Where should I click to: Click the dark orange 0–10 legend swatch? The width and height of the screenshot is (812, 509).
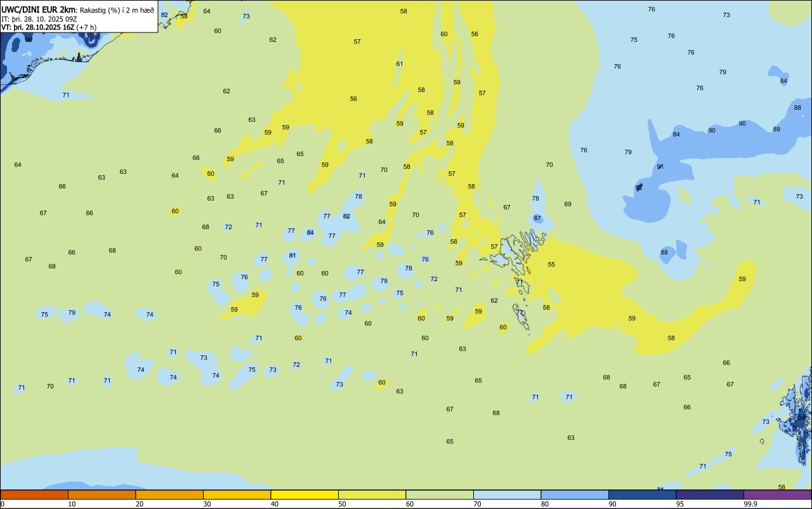(x=34, y=494)
